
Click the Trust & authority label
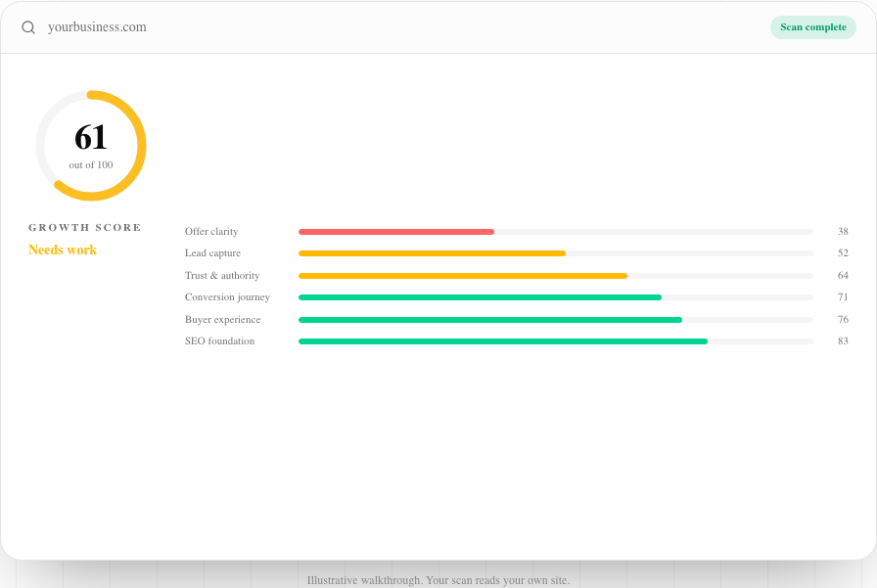pyautogui.click(x=222, y=276)
